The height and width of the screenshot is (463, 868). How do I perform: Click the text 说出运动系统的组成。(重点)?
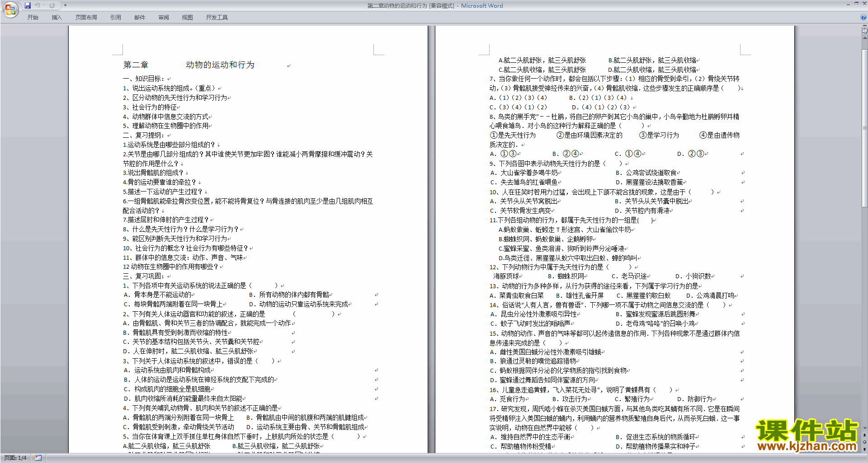(x=174, y=88)
